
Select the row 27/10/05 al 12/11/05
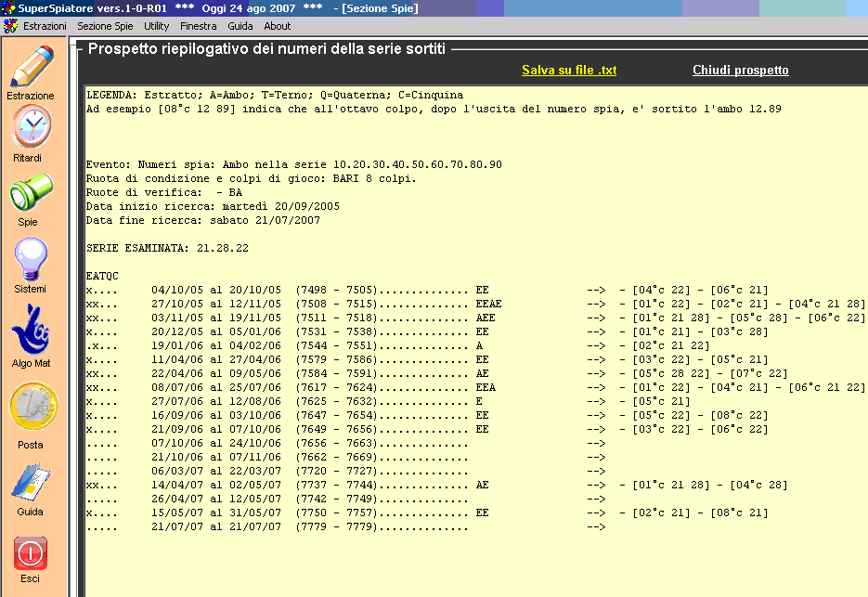point(475,304)
